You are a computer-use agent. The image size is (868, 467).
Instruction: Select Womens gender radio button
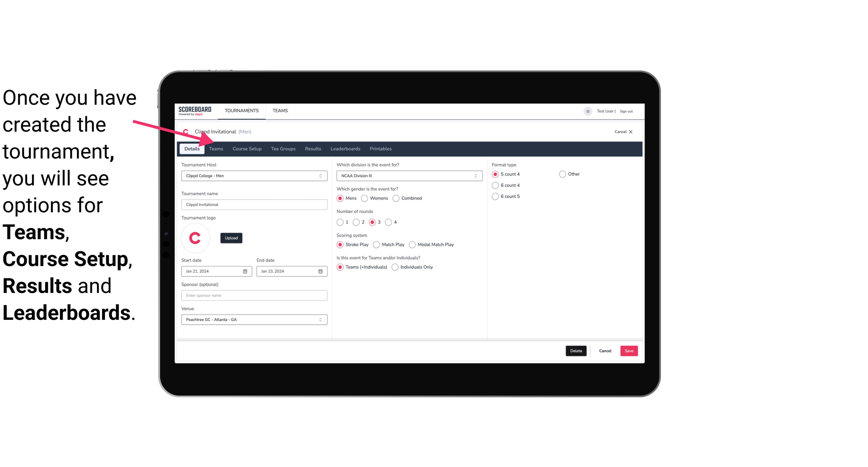coord(365,198)
